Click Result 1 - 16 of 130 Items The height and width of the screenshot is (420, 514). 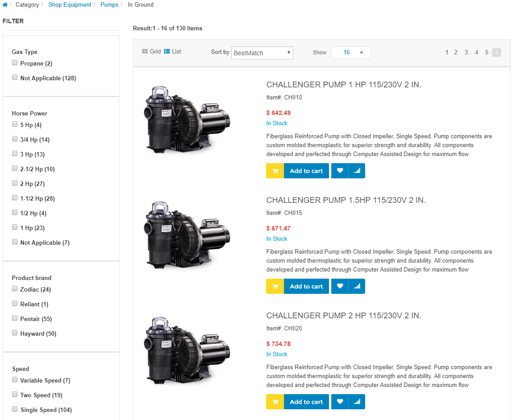coord(168,28)
